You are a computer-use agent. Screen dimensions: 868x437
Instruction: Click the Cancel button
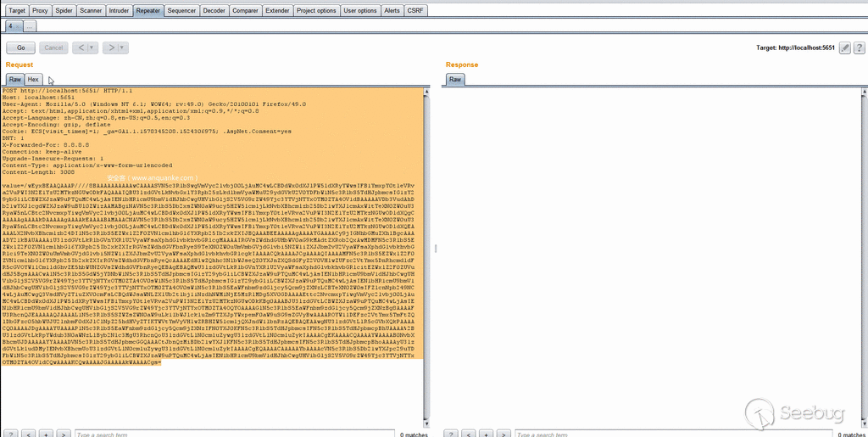53,48
